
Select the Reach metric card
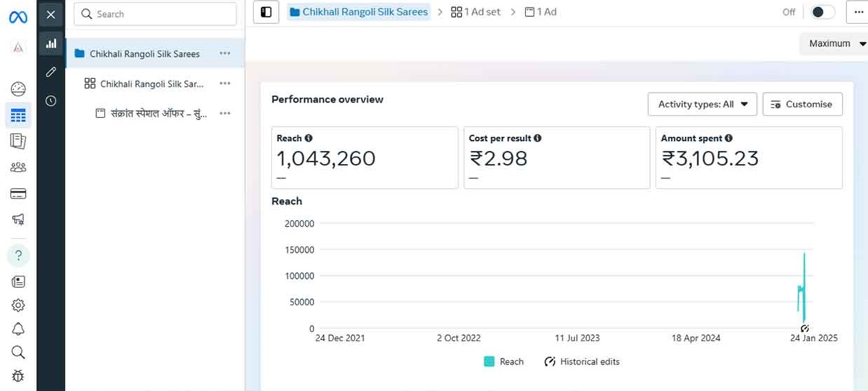click(365, 158)
